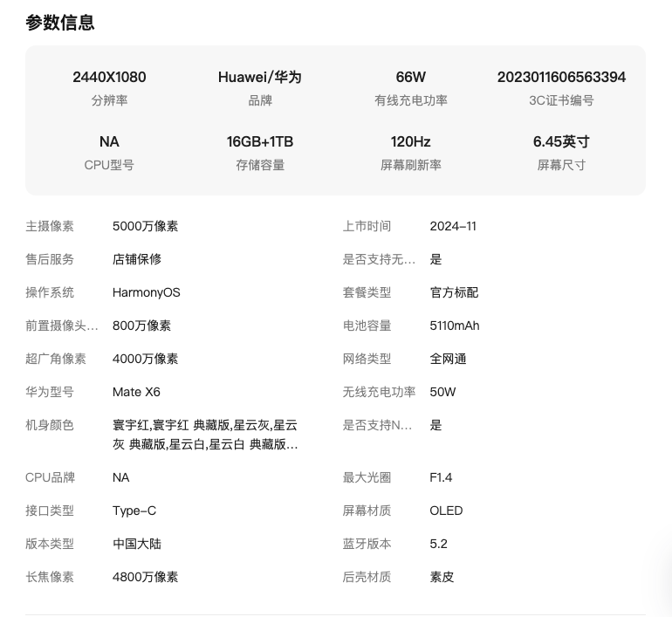The image size is (672, 617).
Task: Click the Type-C interface type value
Action: (x=134, y=511)
